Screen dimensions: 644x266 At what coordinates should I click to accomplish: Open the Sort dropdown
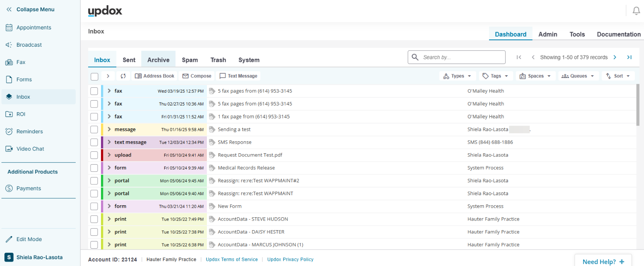618,76
